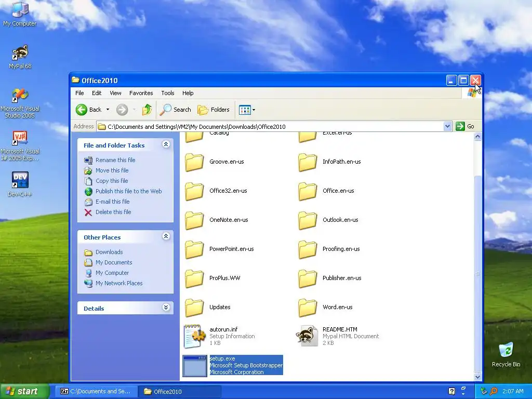
Task: Select the Office32.en-us folder icon
Action: [x=194, y=191]
